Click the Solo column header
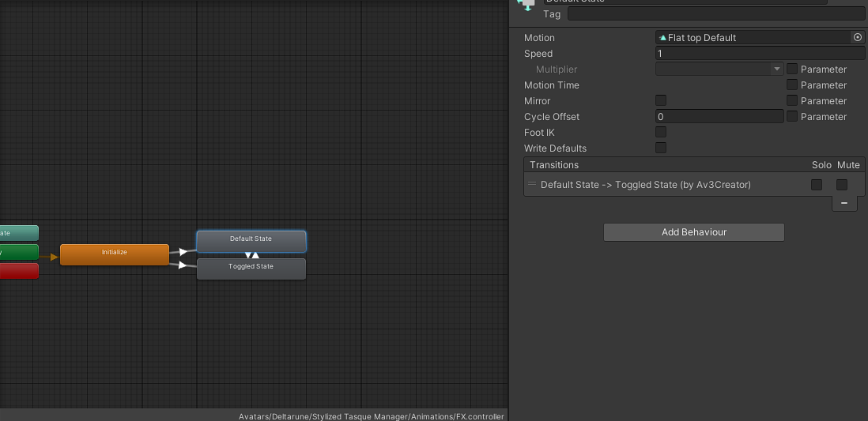868x421 pixels. coord(821,165)
